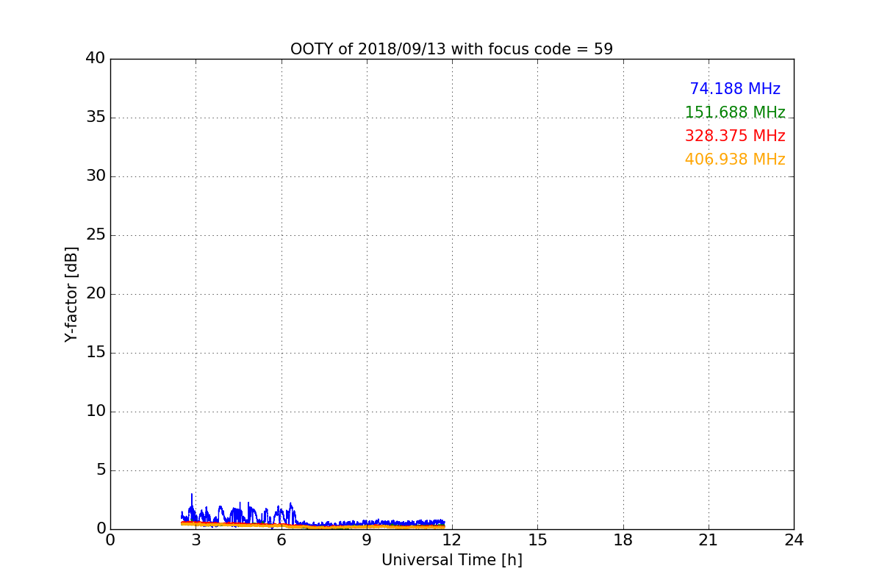Viewport: 882px width, 588px height.
Task: Click the x-axis tick label '12'
Action: [x=452, y=540]
